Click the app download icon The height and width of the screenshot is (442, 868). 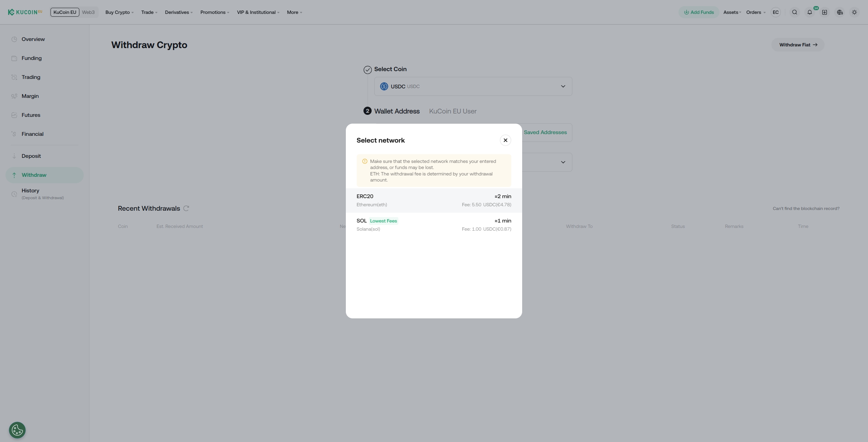pyautogui.click(x=825, y=12)
